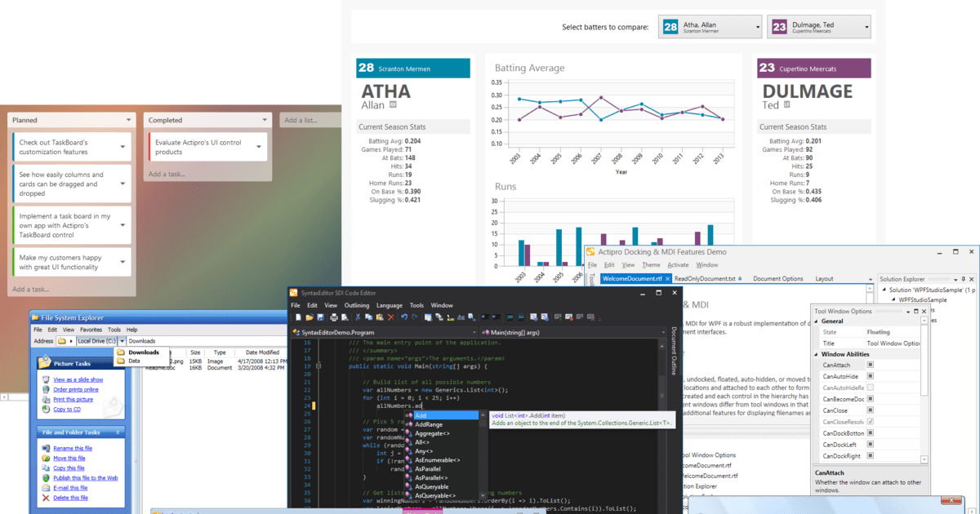This screenshot has height=514, width=980.
Task: Toggle the CanAutoHide checkbox
Action: [871, 376]
